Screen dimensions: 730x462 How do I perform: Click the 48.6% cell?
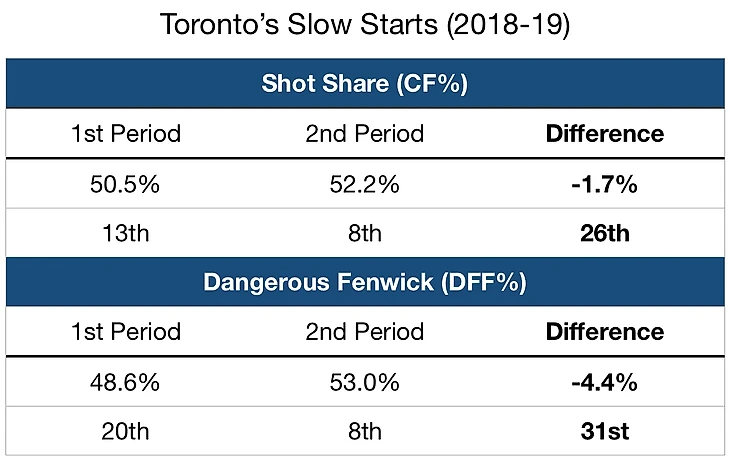pos(126,382)
